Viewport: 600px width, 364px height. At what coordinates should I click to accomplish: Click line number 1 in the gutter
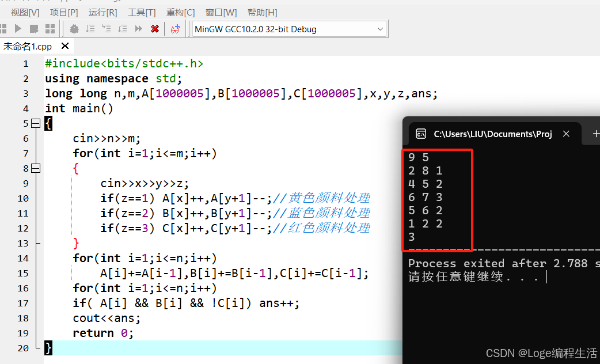tap(26, 63)
